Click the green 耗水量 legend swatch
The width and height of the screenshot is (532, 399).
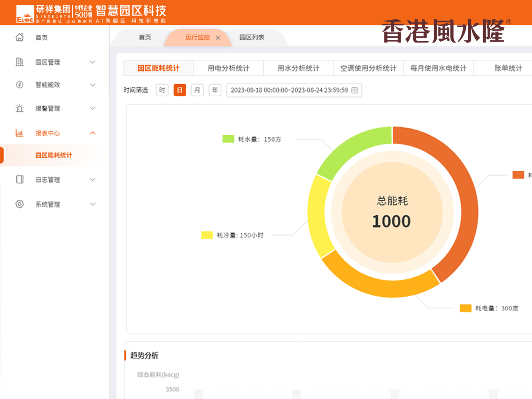point(228,139)
